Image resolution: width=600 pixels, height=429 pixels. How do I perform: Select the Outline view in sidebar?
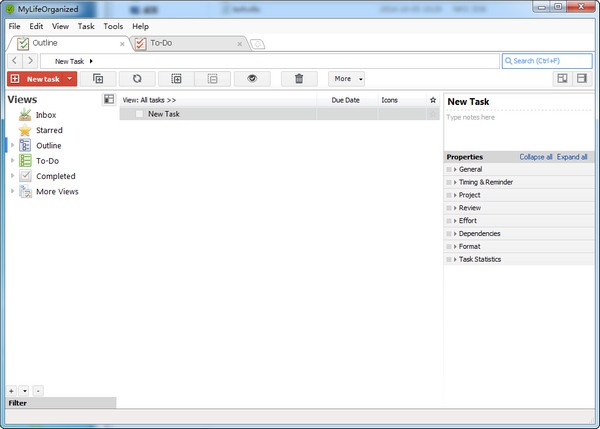[49, 145]
